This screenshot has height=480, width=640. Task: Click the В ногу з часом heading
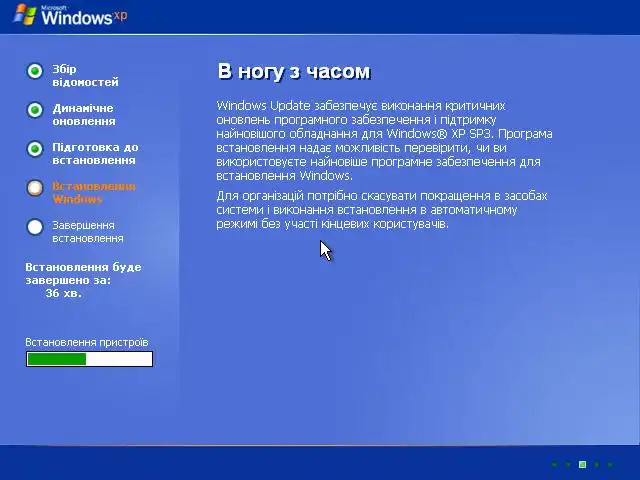[x=294, y=71]
